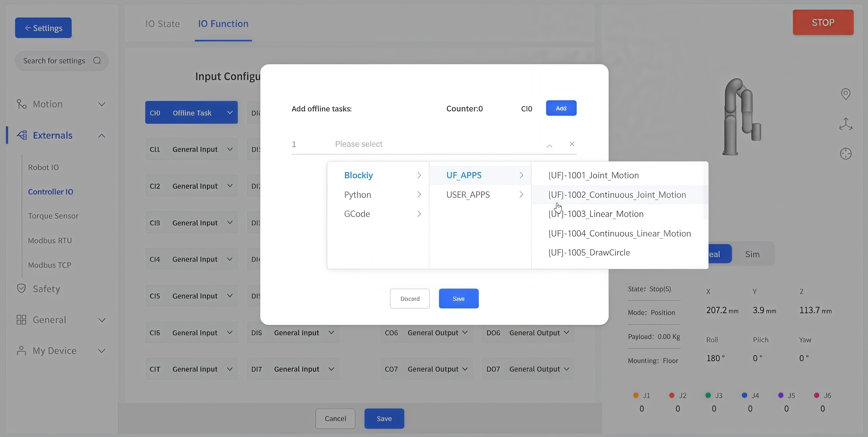This screenshot has height=437, width=868.
Task: Click the Safety shield icon
Action: point(22,289)
